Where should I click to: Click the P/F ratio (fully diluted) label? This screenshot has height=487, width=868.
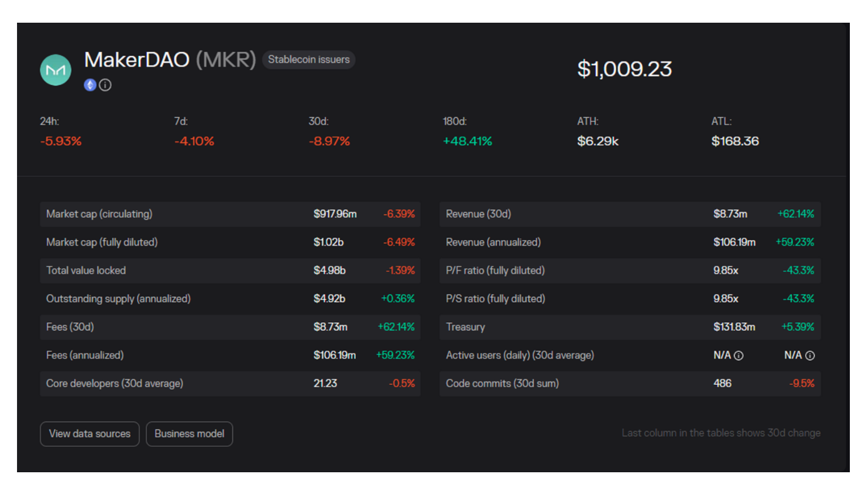495,271
